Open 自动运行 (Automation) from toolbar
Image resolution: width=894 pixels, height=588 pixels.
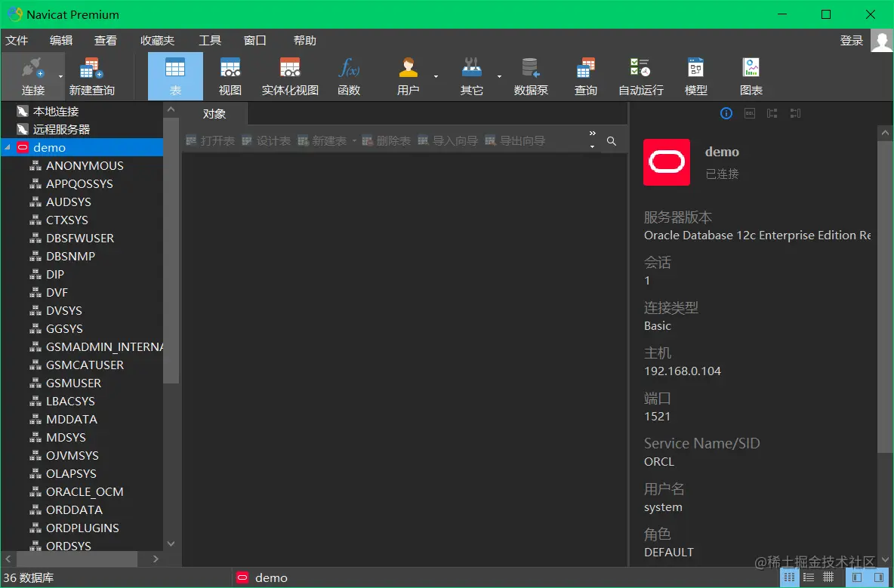tap(641, 76)
